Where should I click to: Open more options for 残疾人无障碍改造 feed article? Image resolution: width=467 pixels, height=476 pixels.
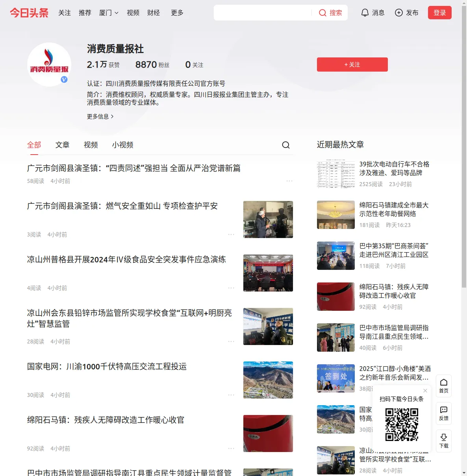point(231,448)
